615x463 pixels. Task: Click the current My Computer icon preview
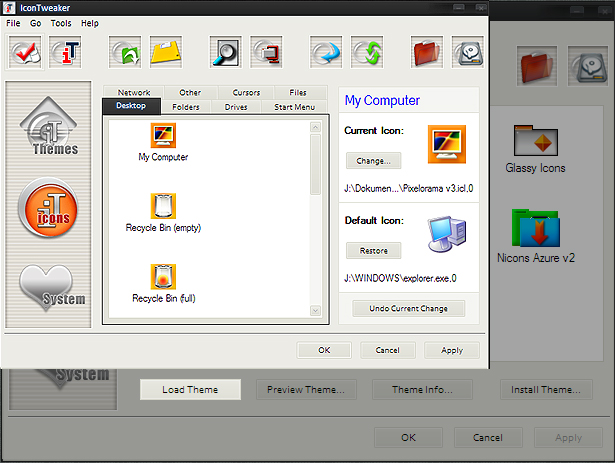point(446,144)
